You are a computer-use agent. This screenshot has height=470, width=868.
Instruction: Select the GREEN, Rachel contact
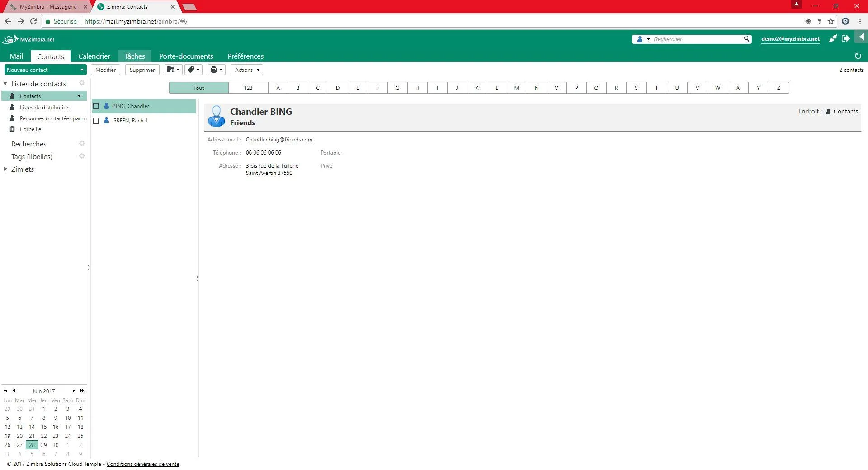144,121
